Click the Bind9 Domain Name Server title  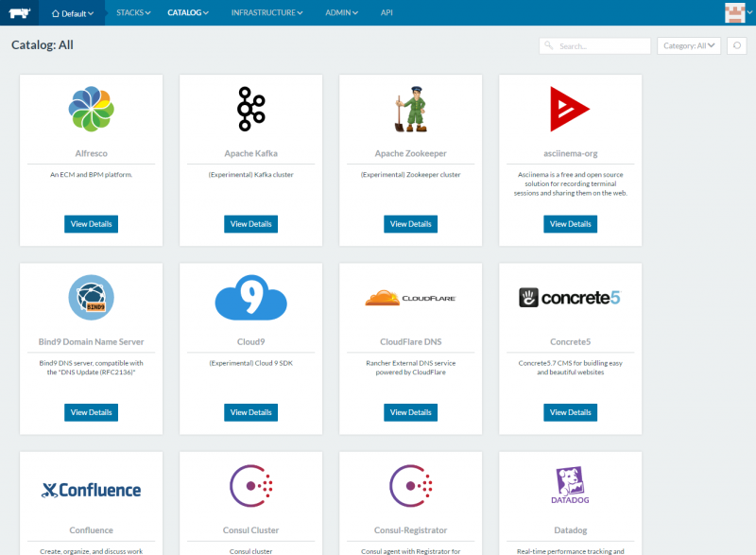(91, 342)
